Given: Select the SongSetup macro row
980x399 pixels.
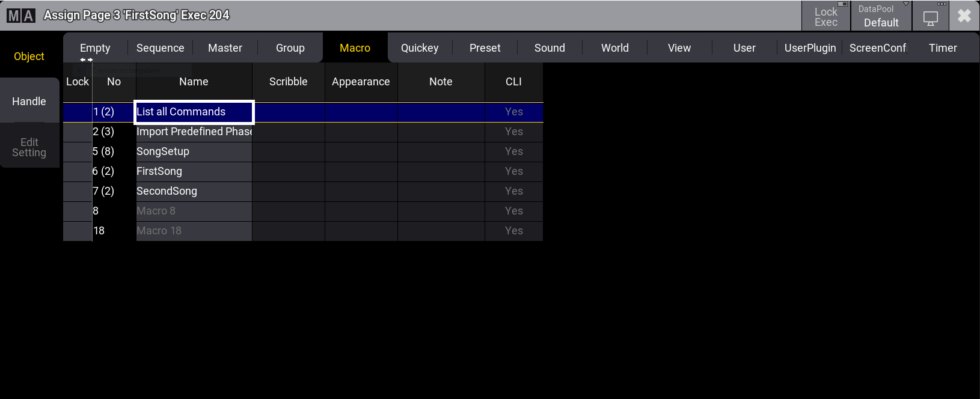Looking at the screenshot, I should (194, 151).
